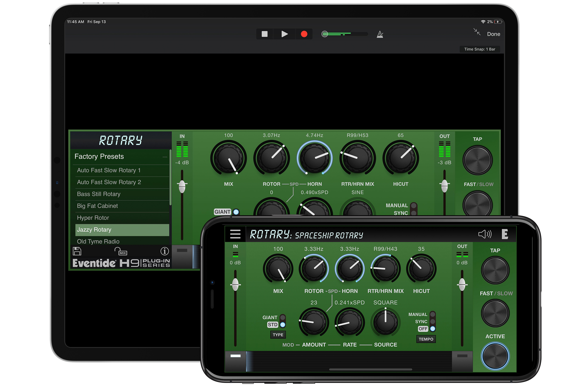Click the save preset floppy disk icon
The image size is (588, 387).
tap(77, 251)
